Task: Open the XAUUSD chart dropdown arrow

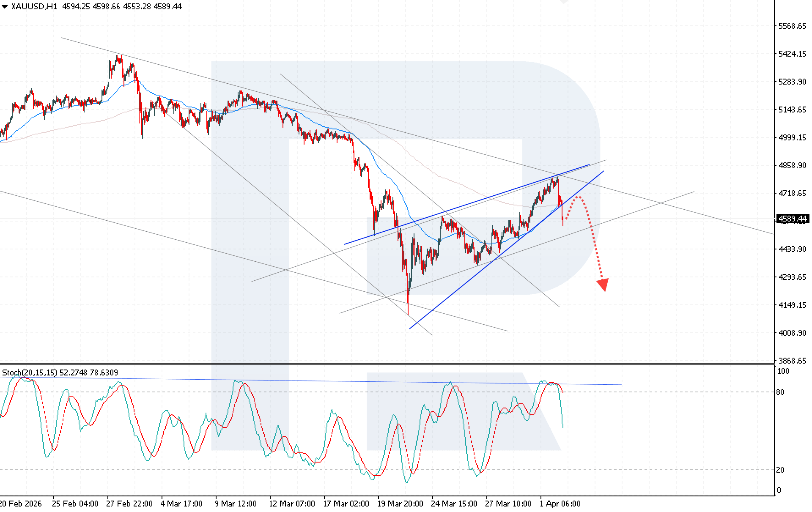Action: (4, 7)
